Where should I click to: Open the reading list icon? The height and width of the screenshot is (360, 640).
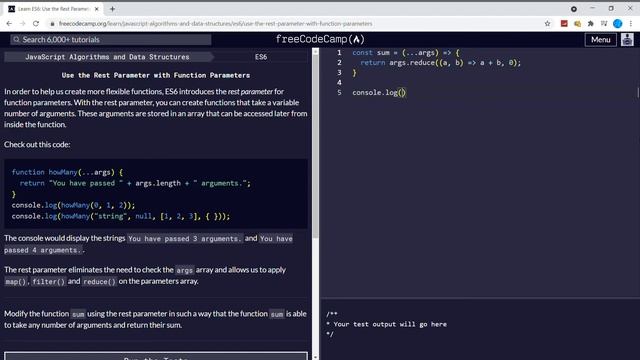coord(604,24)
